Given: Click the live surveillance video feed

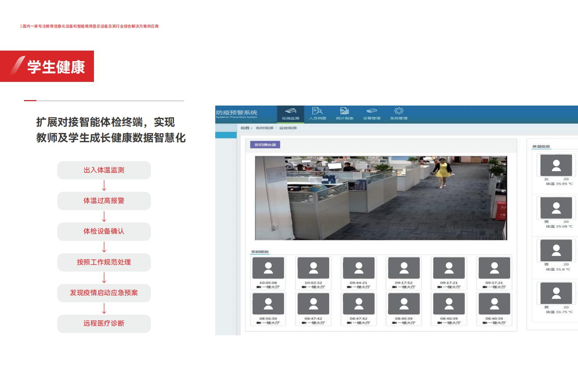Looking at the screenshot, I should [x=381, y=198].
